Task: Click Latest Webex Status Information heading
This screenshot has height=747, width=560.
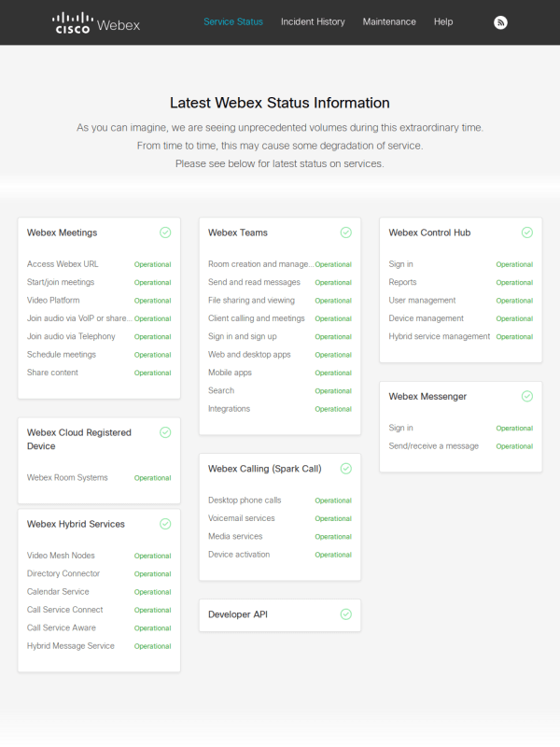Action: [280, 103]
